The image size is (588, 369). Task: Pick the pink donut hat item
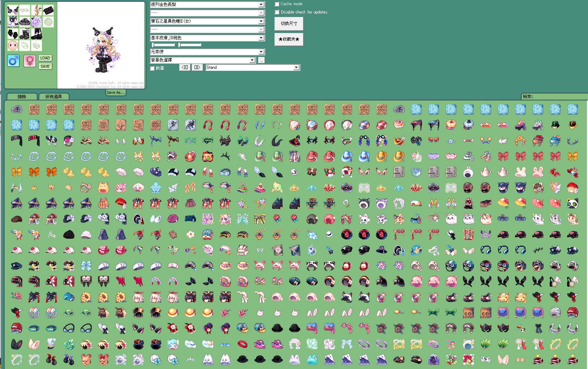tap(399, 125)
